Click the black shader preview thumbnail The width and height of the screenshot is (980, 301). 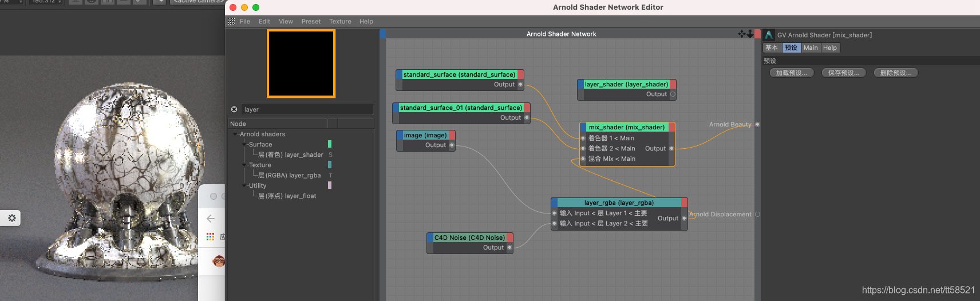pyautogui.click(x=301, y=64)
